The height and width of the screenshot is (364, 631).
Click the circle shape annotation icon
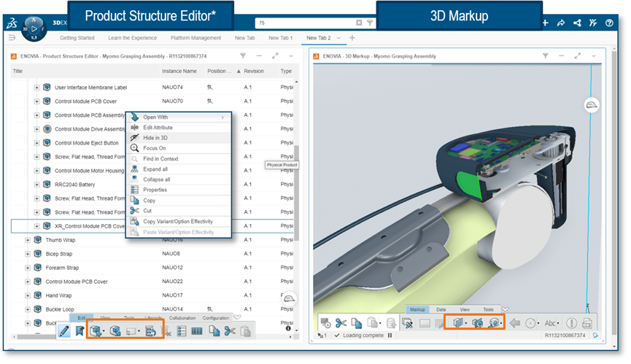[x=531, y=323]
